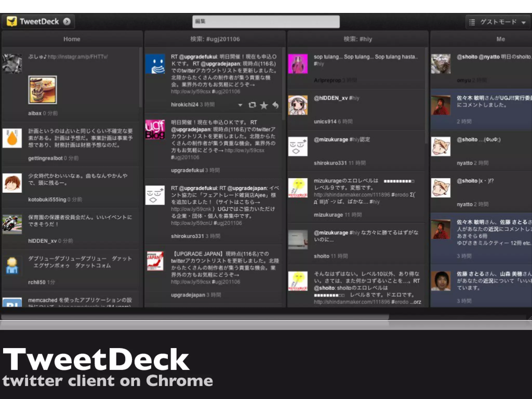Click the #erodo hashtag in mizukurage tweet
The image size is (532, 399).
tap(400, 195)
